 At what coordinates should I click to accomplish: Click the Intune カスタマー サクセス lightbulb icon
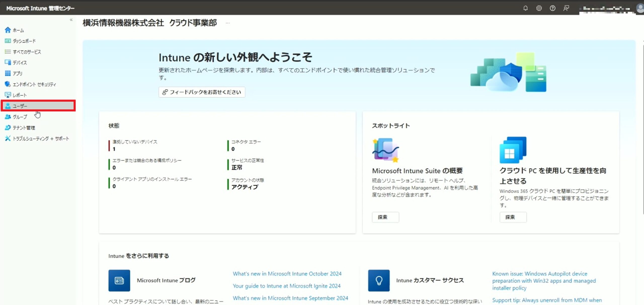click(379, 280)
